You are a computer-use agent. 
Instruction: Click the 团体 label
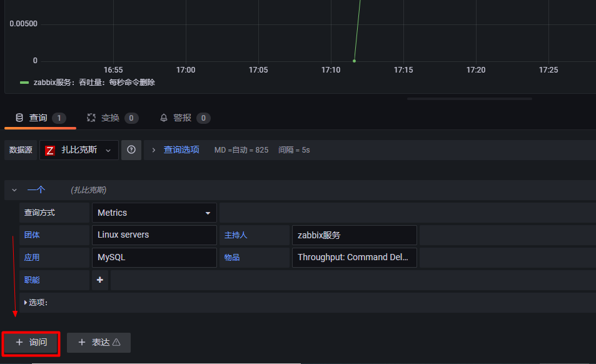click(32, 235)
